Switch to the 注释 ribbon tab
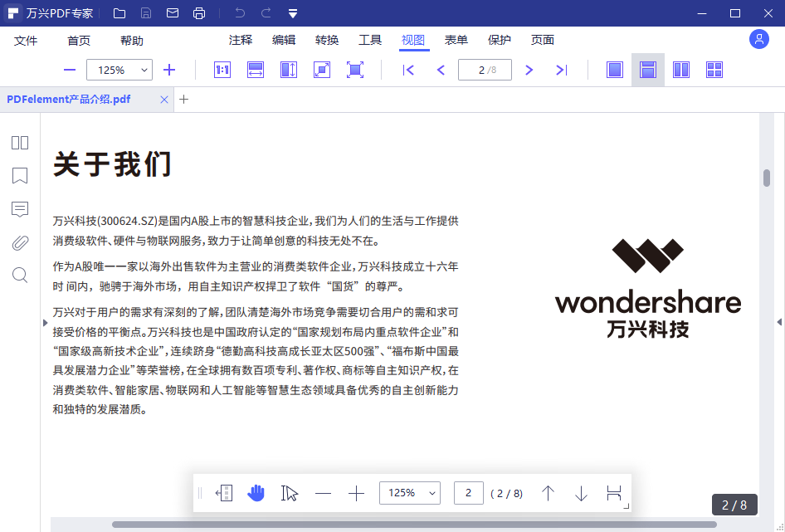 (x=240, y=39)
